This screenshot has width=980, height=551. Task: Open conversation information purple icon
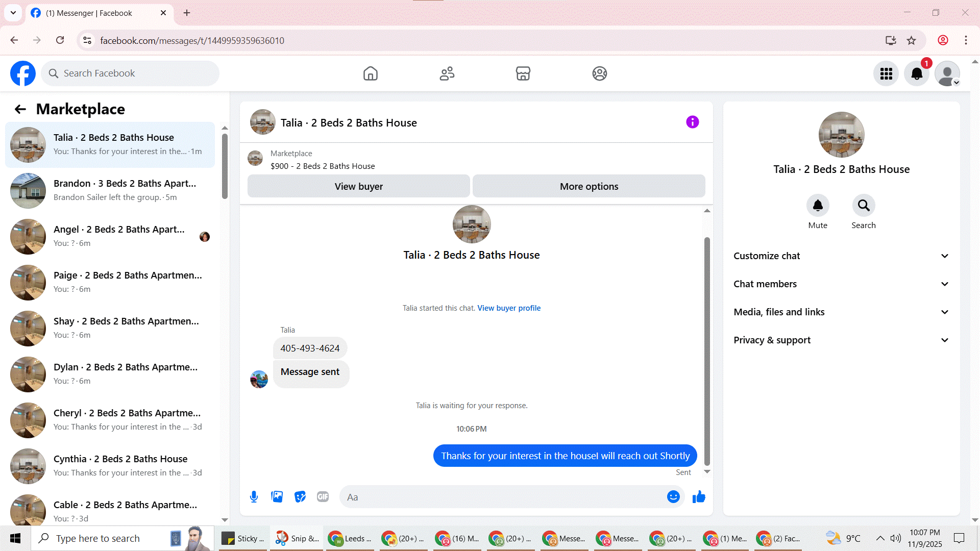[x=693, y=122]
